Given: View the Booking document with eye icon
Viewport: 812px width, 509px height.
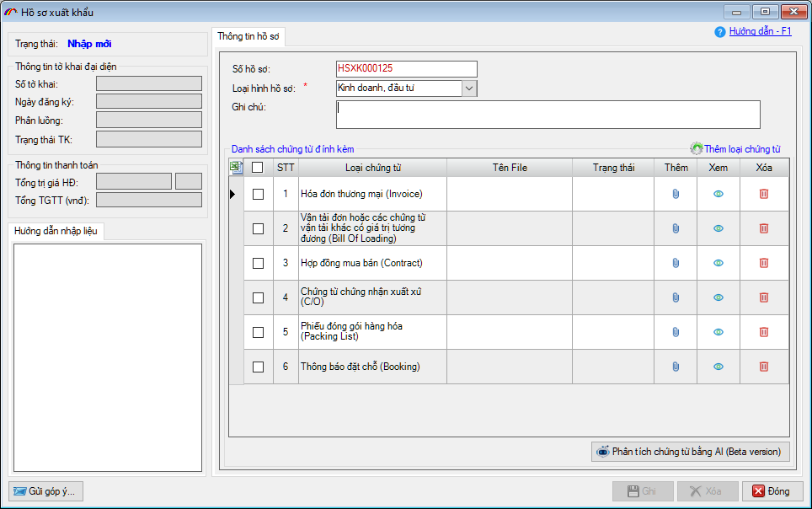Looking at the screenshot, I should pos(719,367).
